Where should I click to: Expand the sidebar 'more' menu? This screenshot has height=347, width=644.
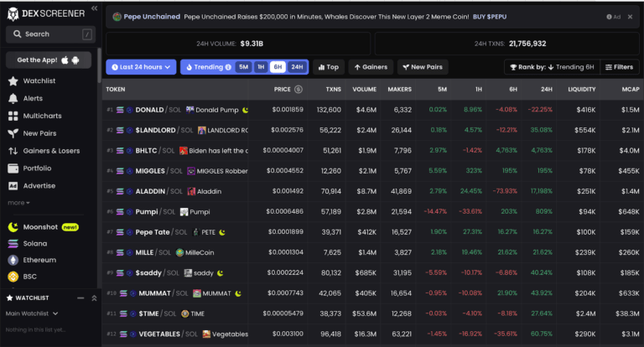click(x=18, y=203)
